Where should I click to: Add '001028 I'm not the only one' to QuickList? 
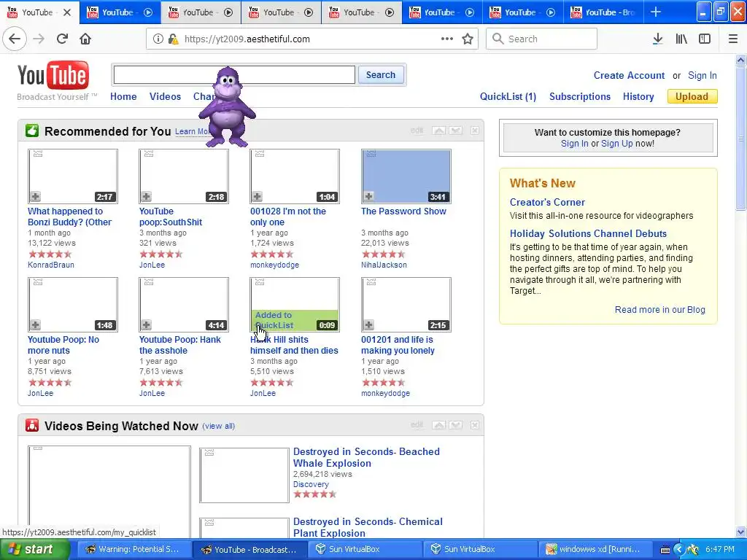(258, 196)
